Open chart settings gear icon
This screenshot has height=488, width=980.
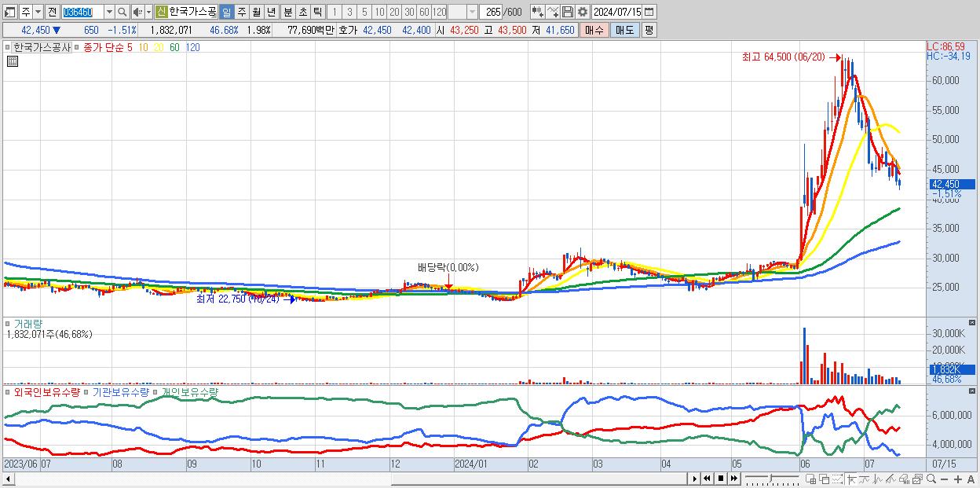coord(583,12)
